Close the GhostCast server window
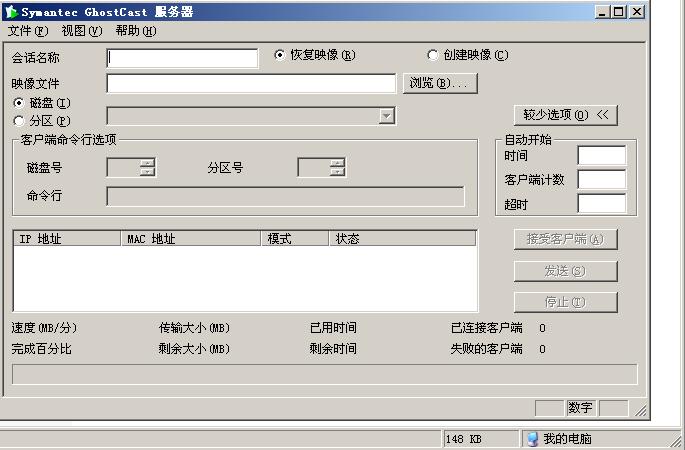 637,12
